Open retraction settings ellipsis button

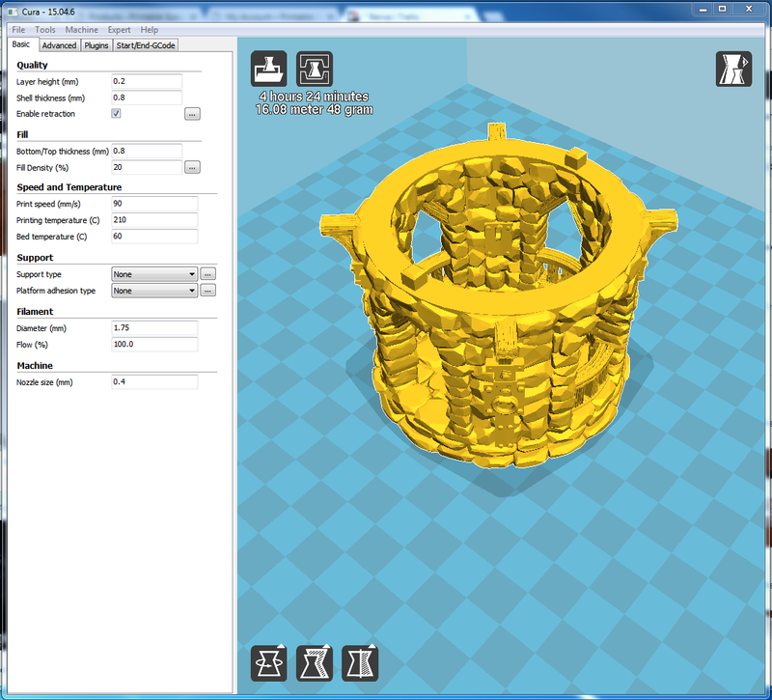[x=192, y=114]
